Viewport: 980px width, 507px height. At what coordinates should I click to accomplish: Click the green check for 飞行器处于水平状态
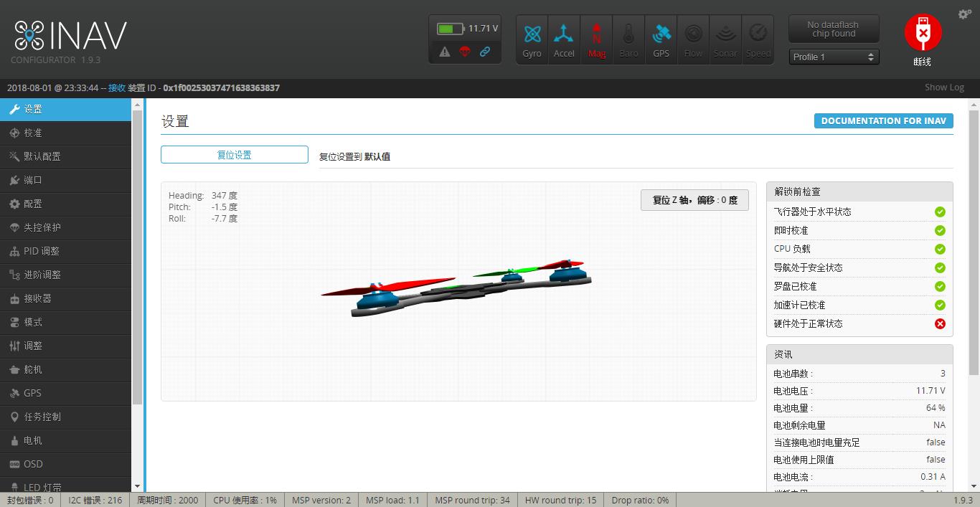click(940, 212)
